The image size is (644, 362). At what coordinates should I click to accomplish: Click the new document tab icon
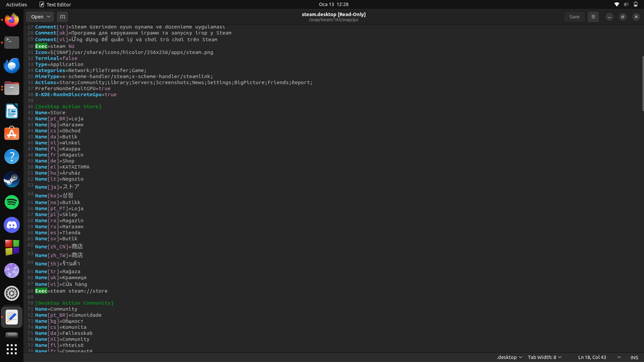(x=62, y=17)
